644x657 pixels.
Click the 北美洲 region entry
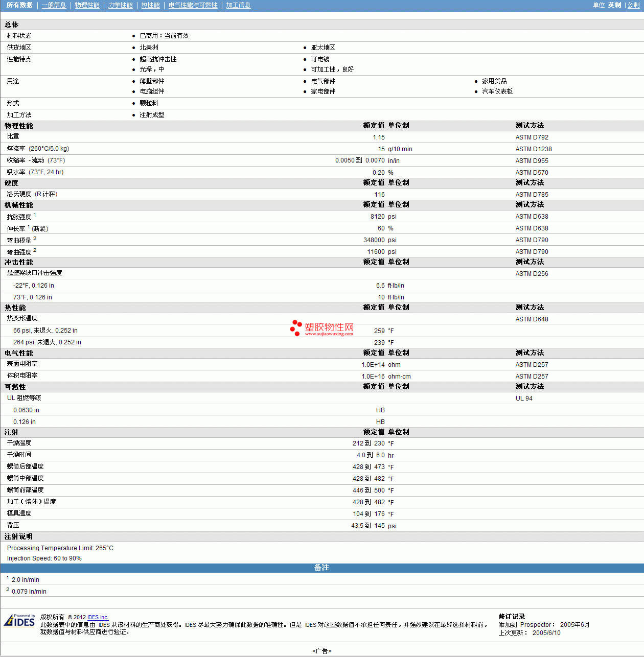pyautogui.click(x=149, y=48)
